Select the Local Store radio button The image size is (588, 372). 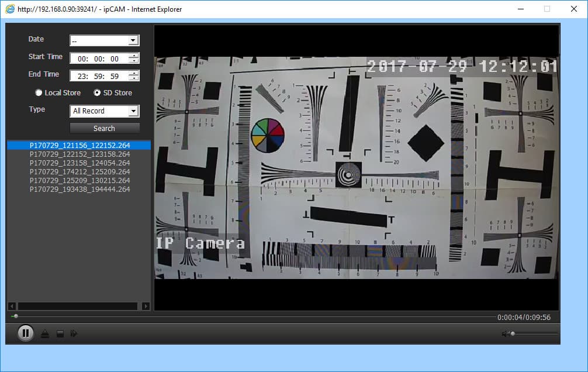tap(38, 92)
